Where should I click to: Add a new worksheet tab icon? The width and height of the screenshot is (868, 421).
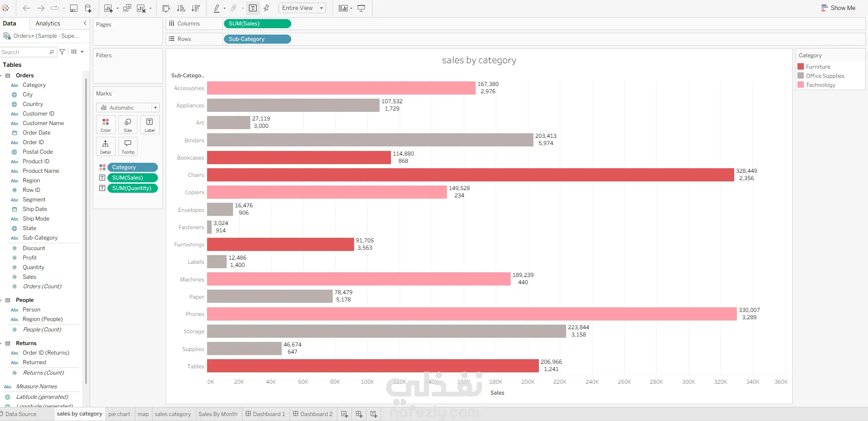345,414
